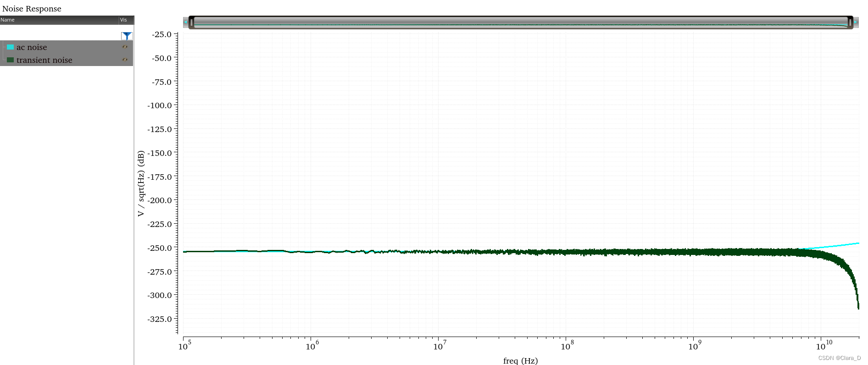Toggle visibility eye for transient noise
Viewport: 868px width, 365px height.
coord(125,60)
